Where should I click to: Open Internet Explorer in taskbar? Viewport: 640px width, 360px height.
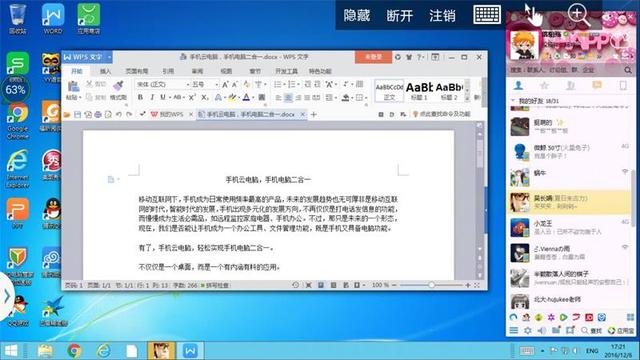[x=103, y=351]
